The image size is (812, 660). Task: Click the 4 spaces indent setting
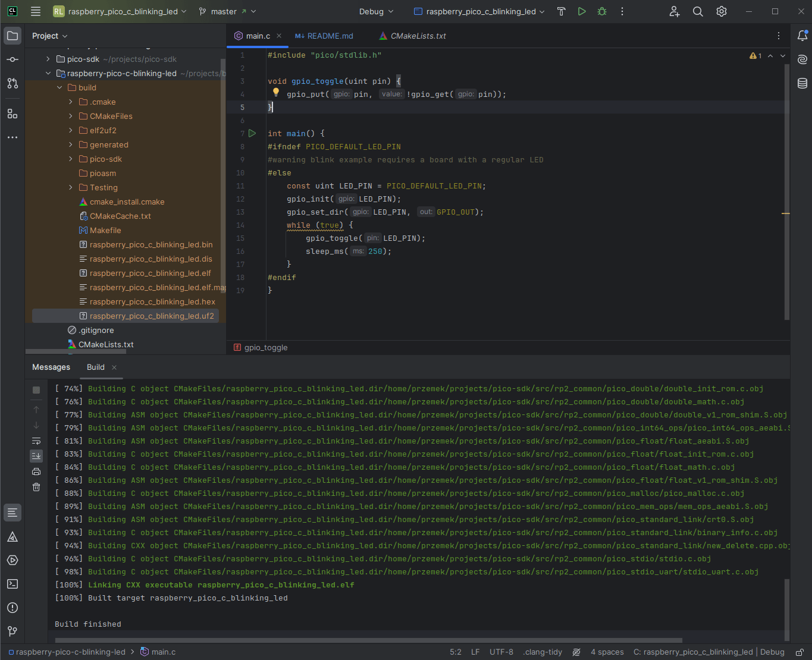click(607, 652)
